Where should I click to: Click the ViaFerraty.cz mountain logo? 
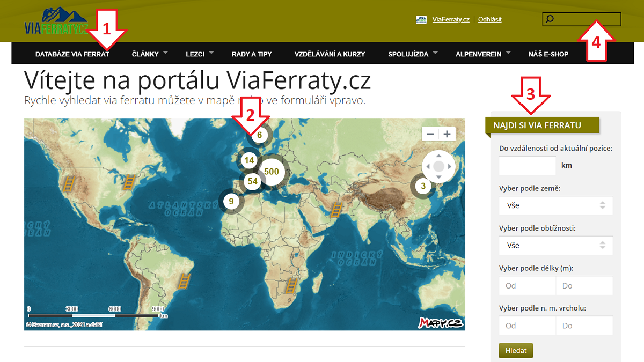(56, 21)
